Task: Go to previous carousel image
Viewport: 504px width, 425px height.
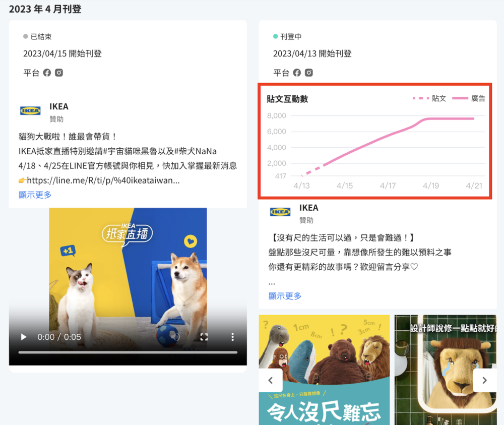Action: coord(271,380)
